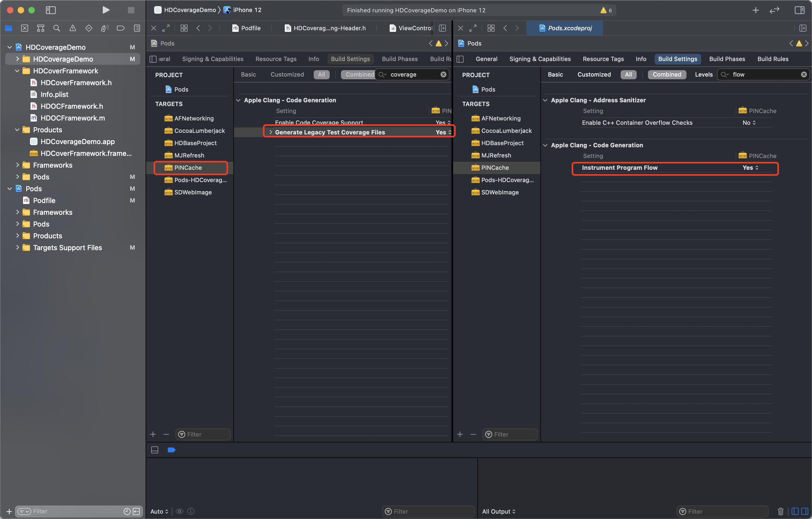812x519 pixels.
Task: Open the Podfile editor tab
Action: tap(246, 28)
